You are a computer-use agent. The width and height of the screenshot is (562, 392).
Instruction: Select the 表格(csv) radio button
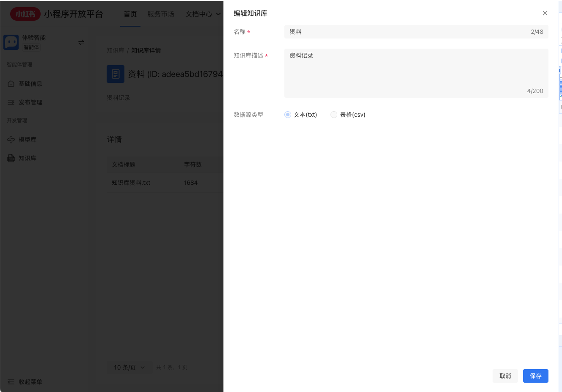[334, 115]
